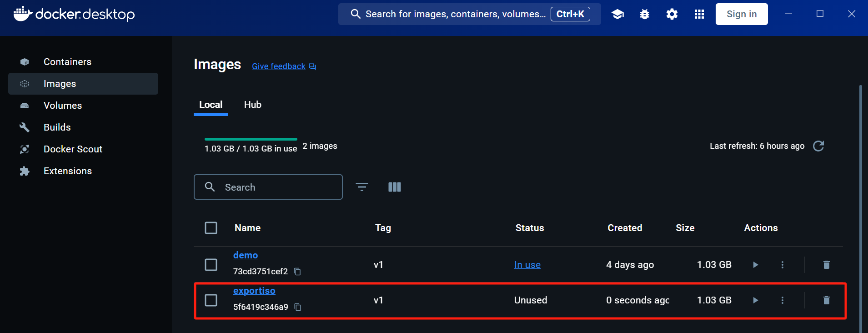868x333 pixels.
Task: Click the global search bar
Action: pos(470,14)
